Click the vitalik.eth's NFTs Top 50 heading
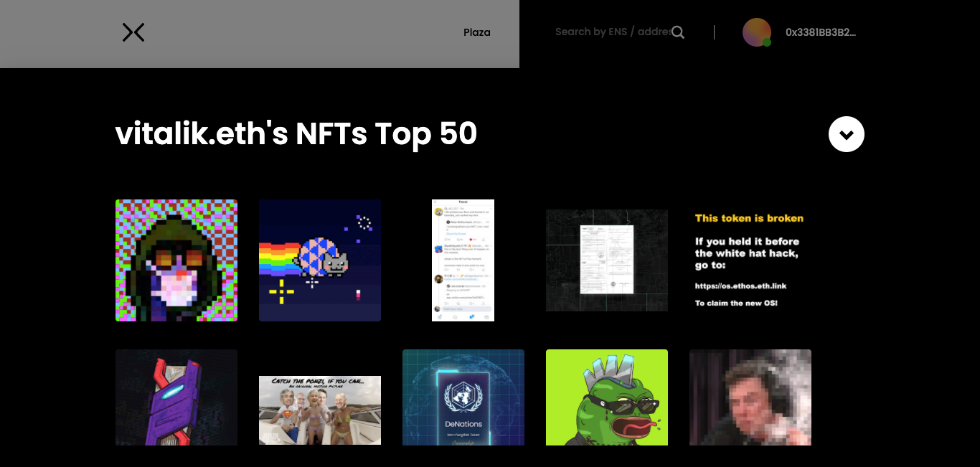This screenshot has height=467, width=980. [x=296, y=134]
